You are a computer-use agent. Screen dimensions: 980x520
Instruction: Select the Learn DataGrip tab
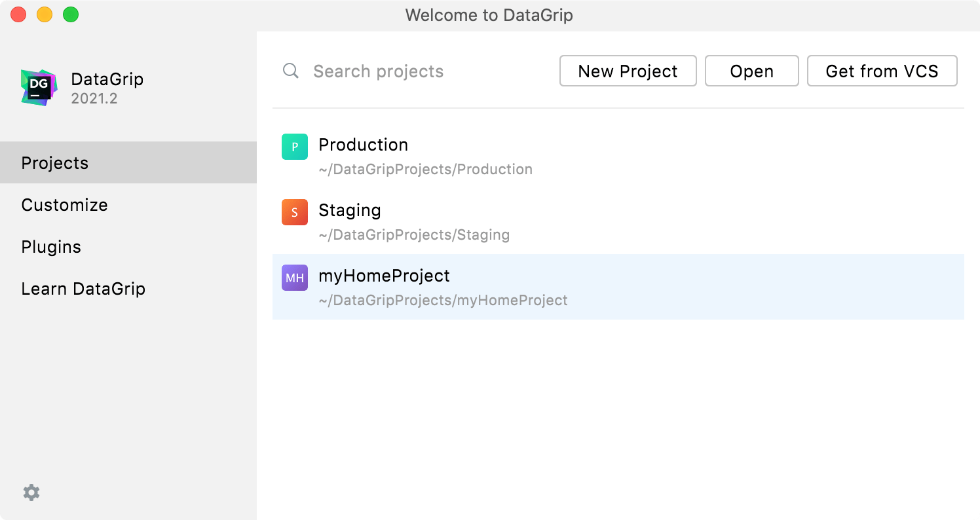[83, 289]
